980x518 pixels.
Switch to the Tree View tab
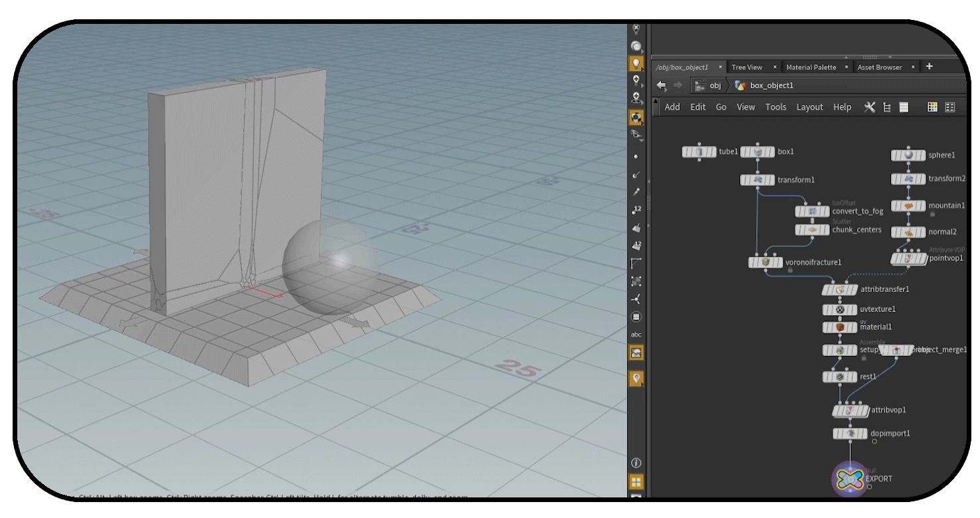click(x=747, y=67)
